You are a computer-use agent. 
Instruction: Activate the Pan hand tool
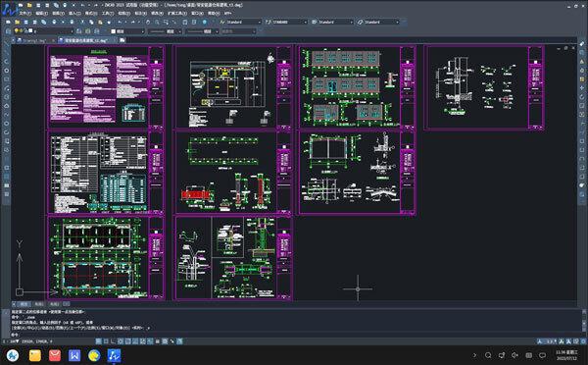[x=148, y=22]
